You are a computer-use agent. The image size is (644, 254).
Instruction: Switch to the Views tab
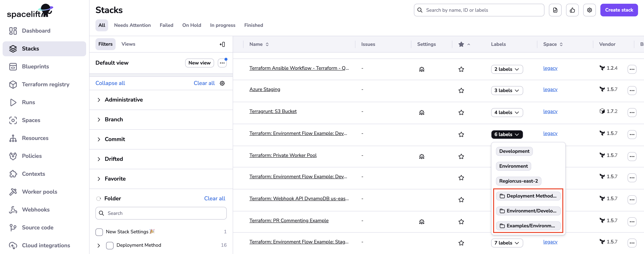click(128, 44)
